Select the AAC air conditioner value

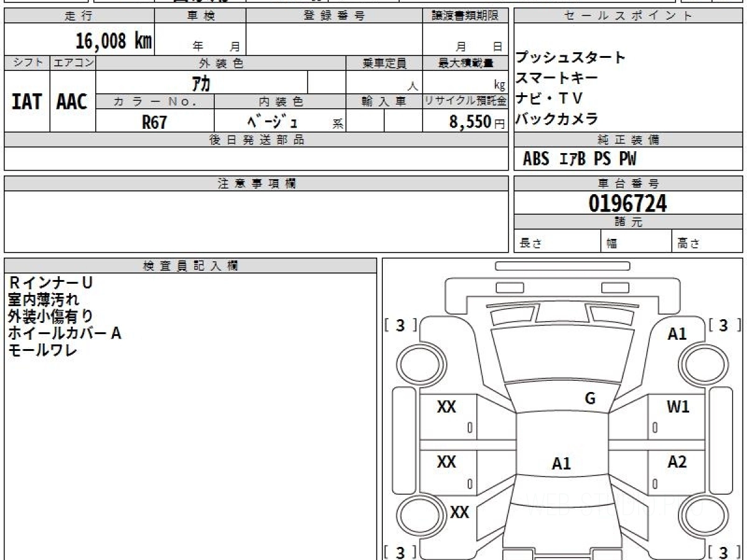(x=72, y=102)
